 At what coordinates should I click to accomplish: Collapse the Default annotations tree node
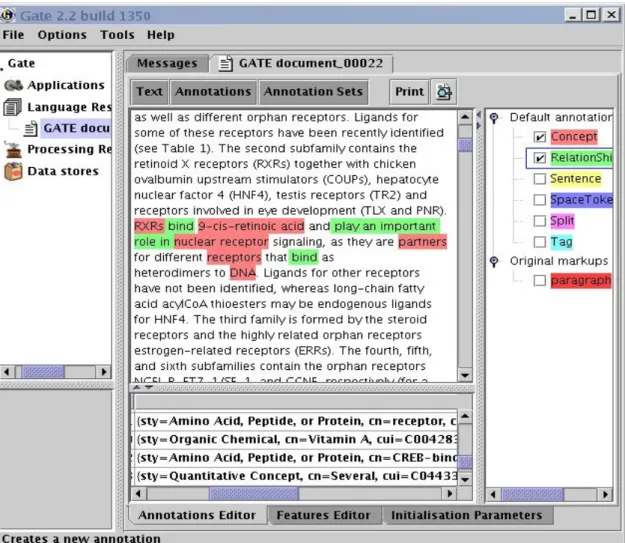point(494,118)
